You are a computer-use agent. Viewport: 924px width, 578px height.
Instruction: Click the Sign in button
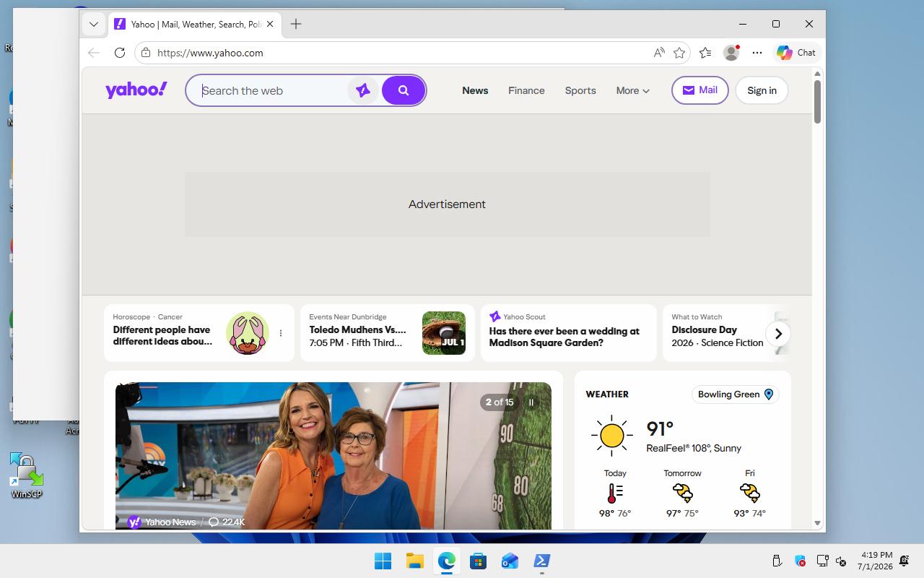(762, 90)
